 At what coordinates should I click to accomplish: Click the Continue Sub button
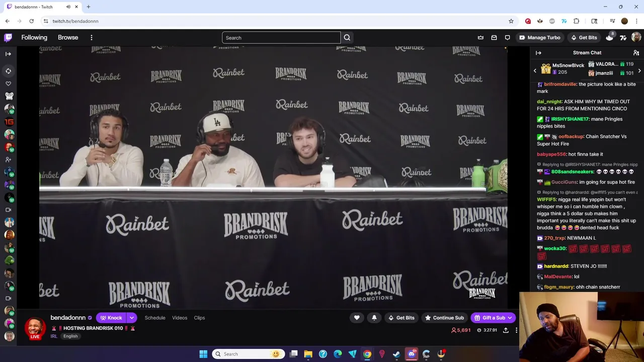(445, 318)
